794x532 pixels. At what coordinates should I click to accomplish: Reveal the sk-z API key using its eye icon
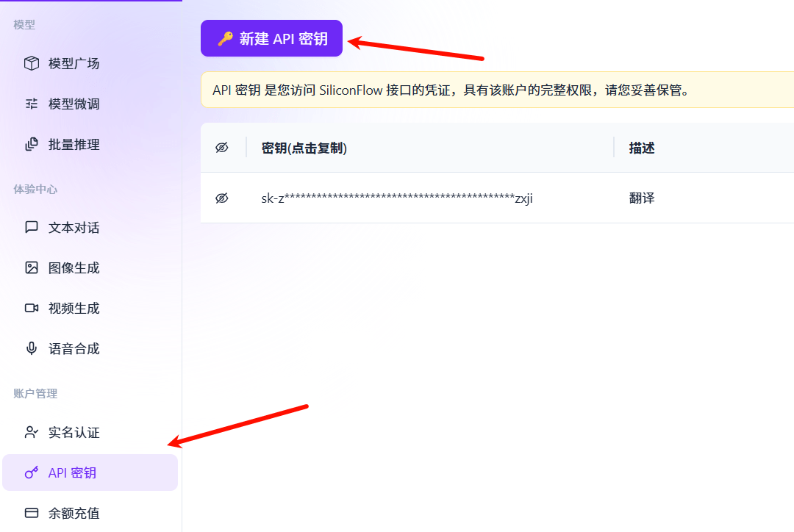(x=221, y=198)
